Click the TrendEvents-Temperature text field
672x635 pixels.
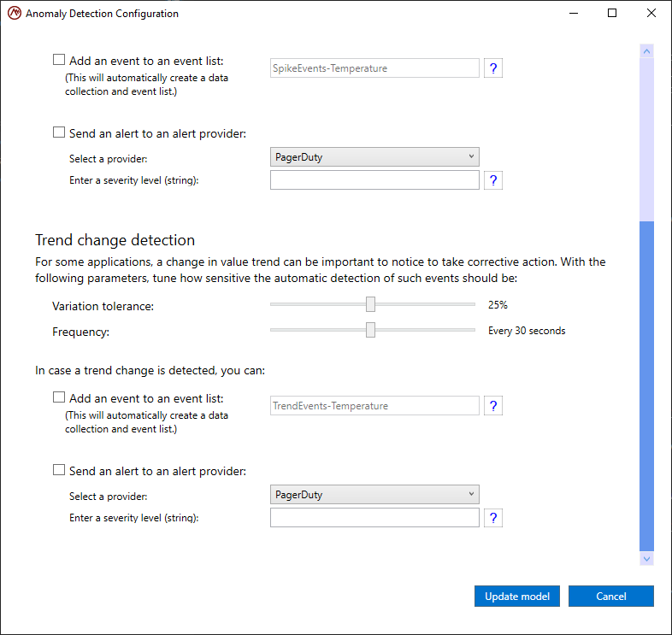coord(374,406)
